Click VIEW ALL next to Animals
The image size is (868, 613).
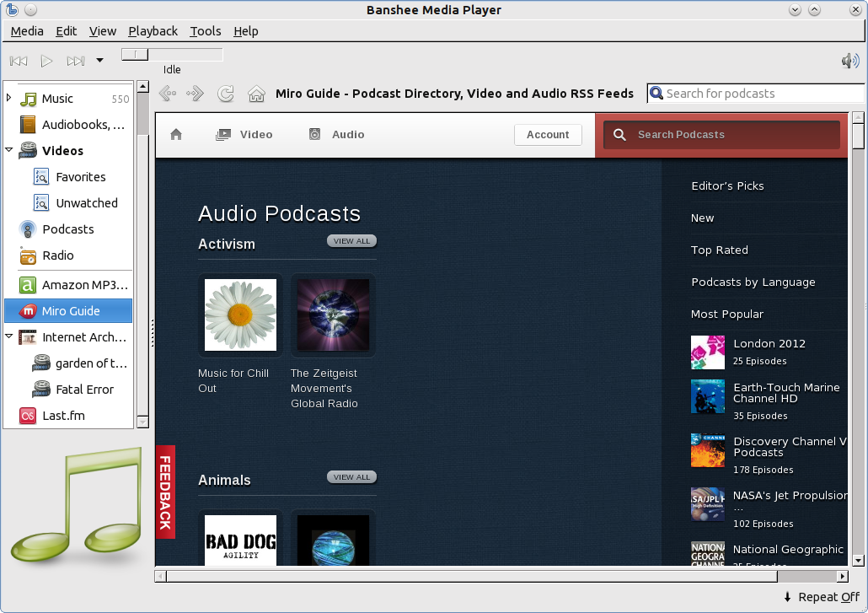click(352, 476)
